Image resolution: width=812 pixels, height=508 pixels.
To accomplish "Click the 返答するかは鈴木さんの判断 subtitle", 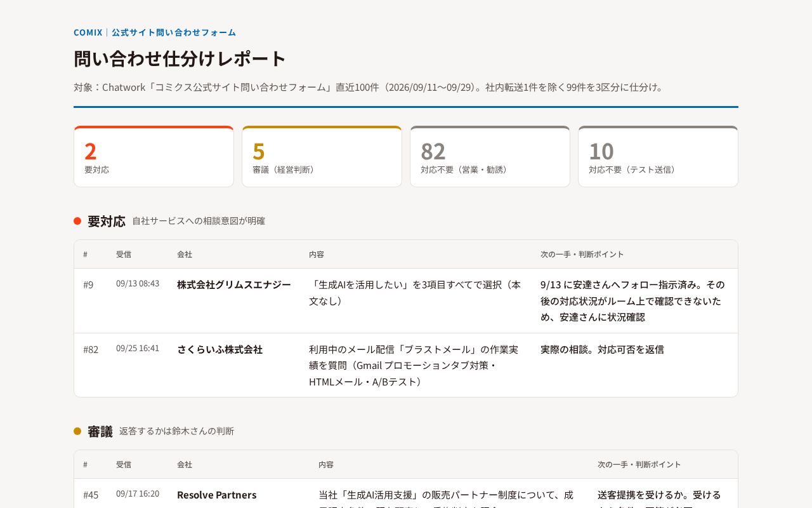I will point(176,431).
